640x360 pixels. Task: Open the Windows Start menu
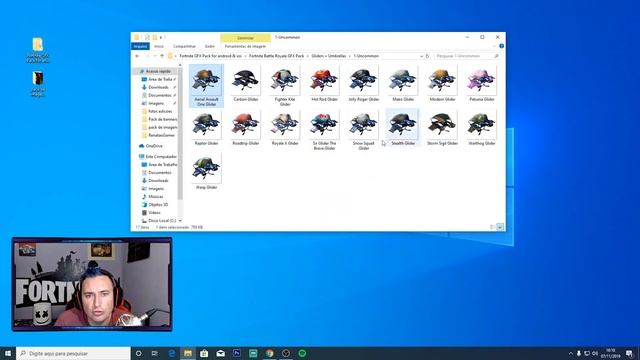[8, 353]
